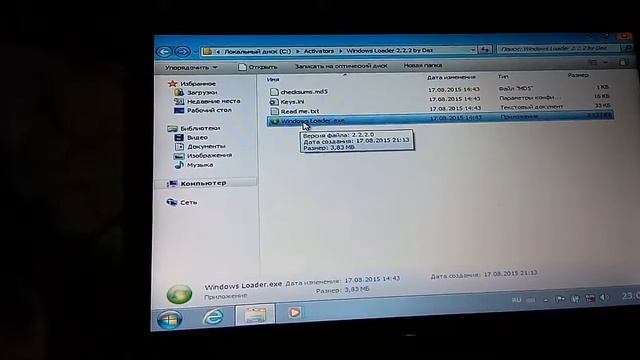Toggle the preview pane icon
This screenshot has width=640, height=360.
(622, 62)
